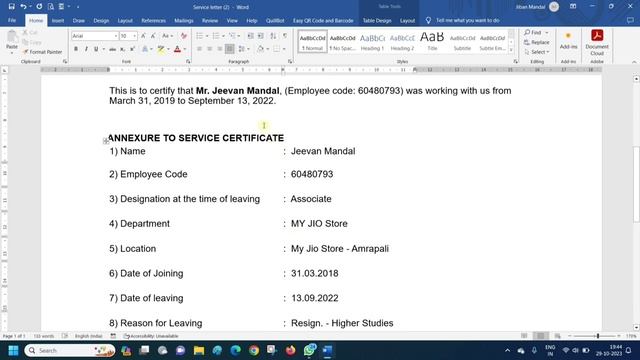Click the Paste button
The width and height of the screenshot is (640, 360).
[x=12, y=42]
